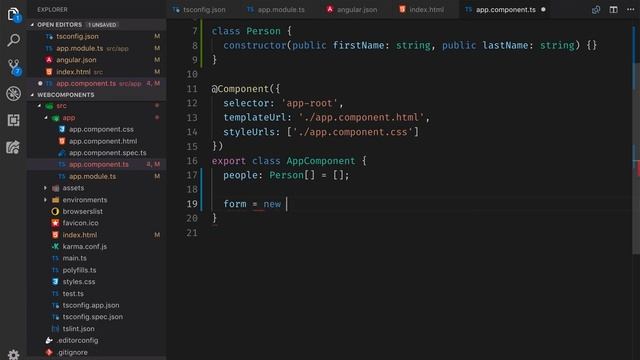Image resolution: width=640 pixels, height=360 pixels.
Task: Split the editor to the right
Action: [x=613, y=9]
